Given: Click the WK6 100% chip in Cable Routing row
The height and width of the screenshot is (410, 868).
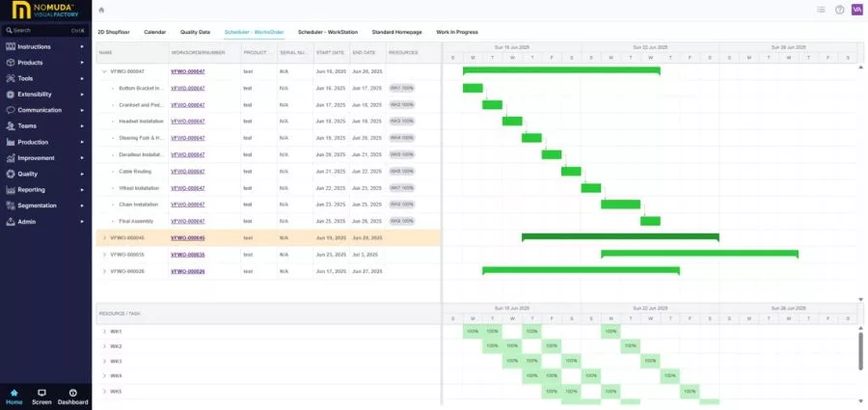Looking at the screenshot, I should point(402,171).
